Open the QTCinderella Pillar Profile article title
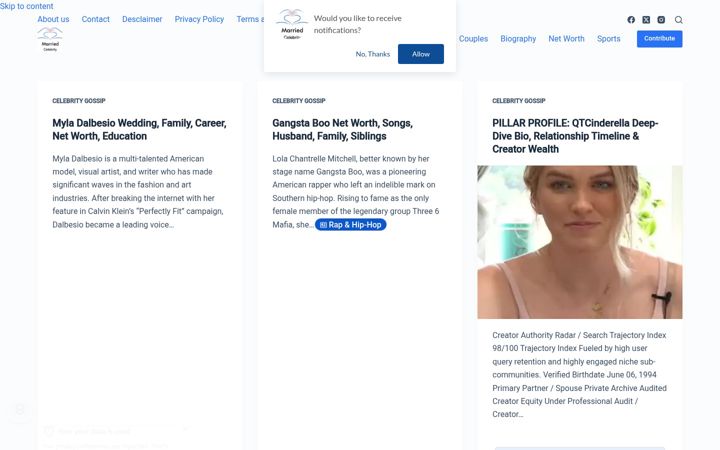This screenshot has width=720, height=450. tap(575, 136)
